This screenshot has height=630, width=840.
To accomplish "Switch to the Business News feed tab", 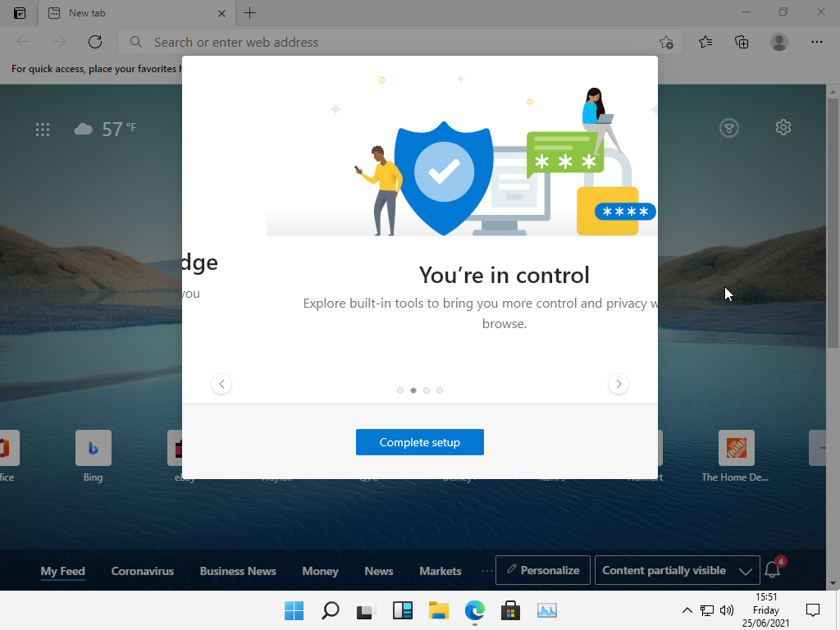I will pyautogui.click(x=238, y=571).
